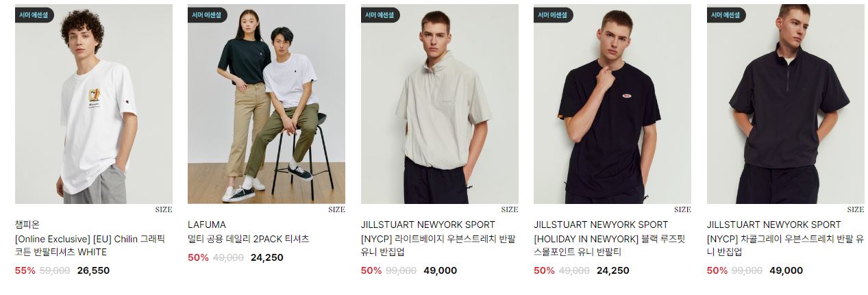Screen dimensions: 868x295
Task: Open the 멀티 공용 데일리 2PACK 티셔츠 title
Action: coord(249,239)
